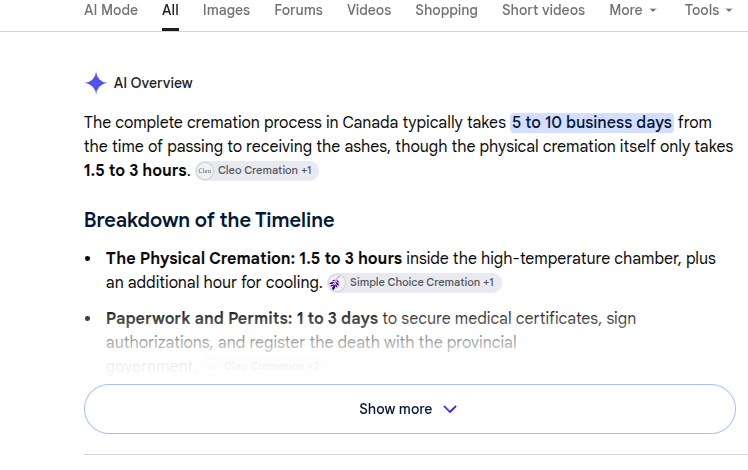The height and width of the screenshot is (470, 748).
Task: Click the faded Cleo Cremation +2 chip
Action: (x=264, y=366)
